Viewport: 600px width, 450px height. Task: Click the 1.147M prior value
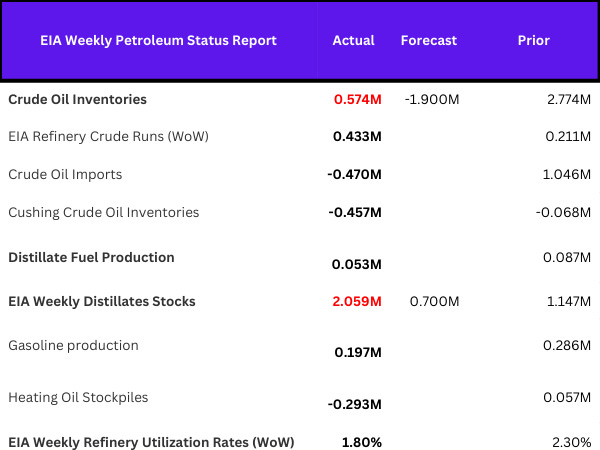pyautogui.click(x=569, y=302)
